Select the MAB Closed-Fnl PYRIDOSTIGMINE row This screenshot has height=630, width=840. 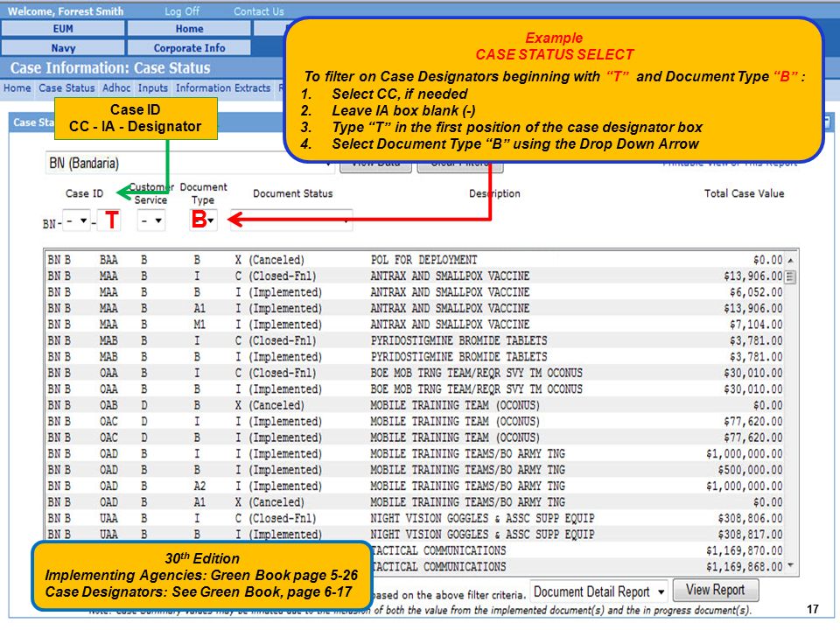(x=415, y=340)
